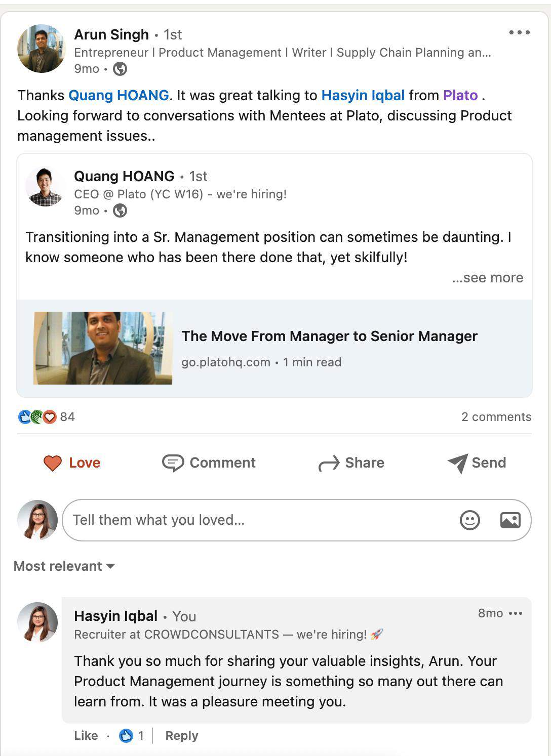This screenshot has width=551, height=756.
Task: Open the Senior Manager article thumbnail
Action: (x=103, y=348)
